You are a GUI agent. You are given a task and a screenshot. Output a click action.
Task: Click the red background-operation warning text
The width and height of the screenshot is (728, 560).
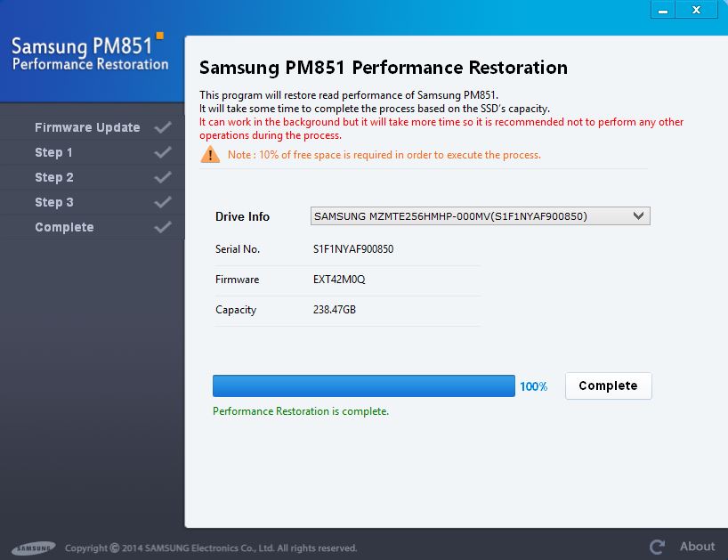tap(441, 128)
